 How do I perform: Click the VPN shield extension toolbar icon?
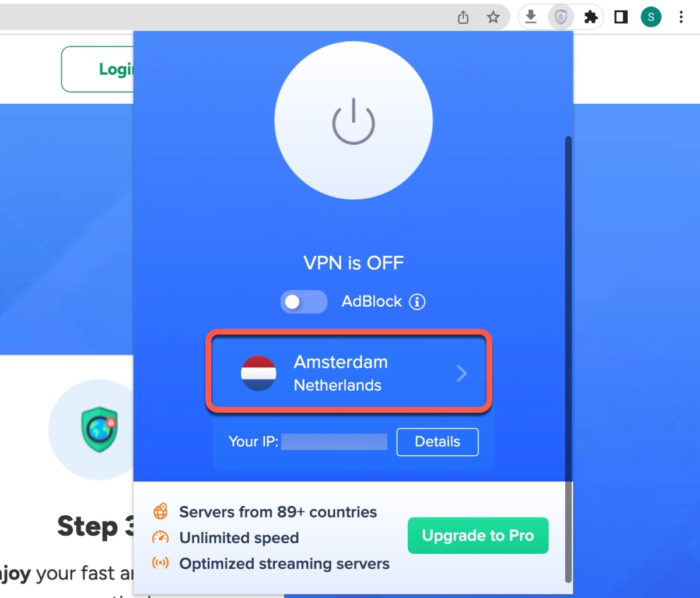(561, 17)
